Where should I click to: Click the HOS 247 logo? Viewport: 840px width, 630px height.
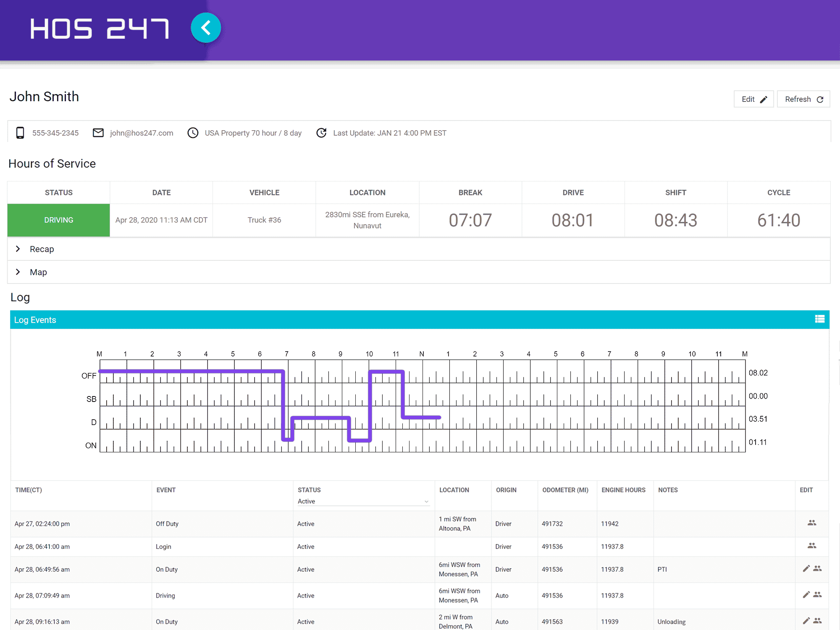point(100,29)
